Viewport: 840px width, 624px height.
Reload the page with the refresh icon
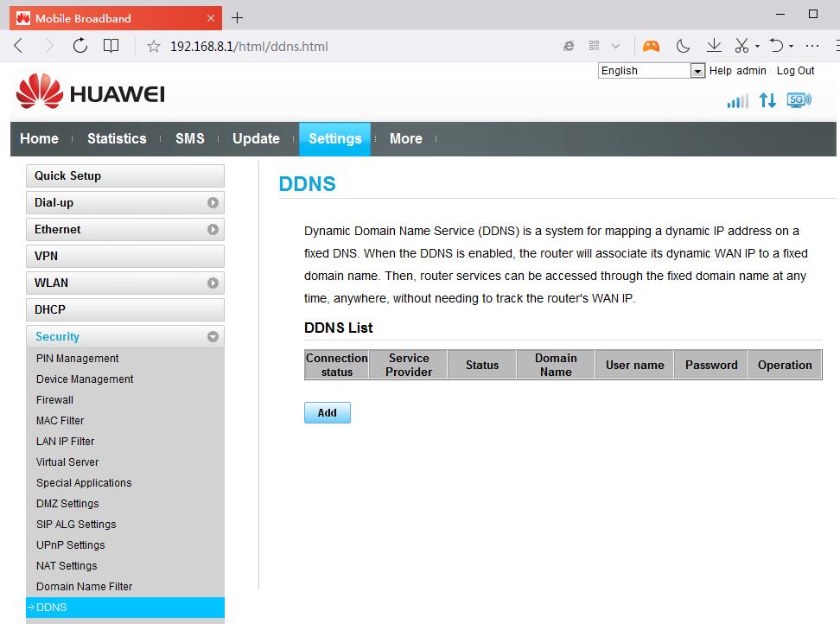[80, 46]
